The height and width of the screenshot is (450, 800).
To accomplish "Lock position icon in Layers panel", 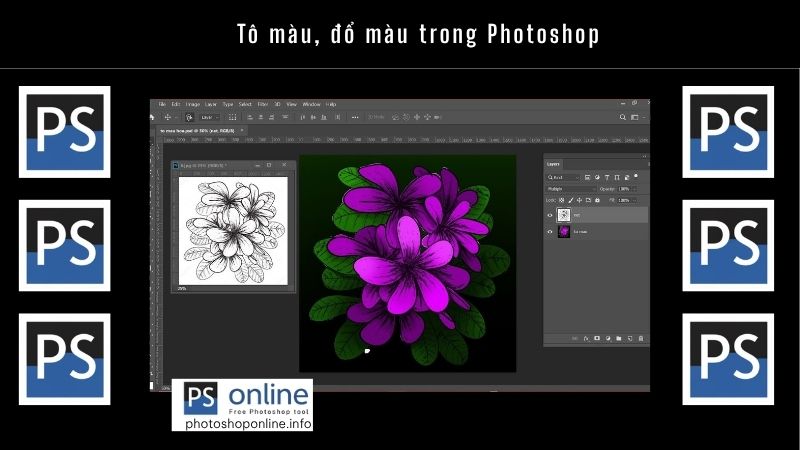I will 579,201.
